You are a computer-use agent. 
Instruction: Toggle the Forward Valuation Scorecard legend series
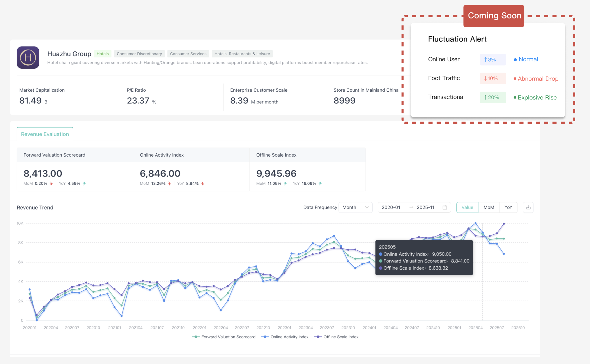pos(224,337)
